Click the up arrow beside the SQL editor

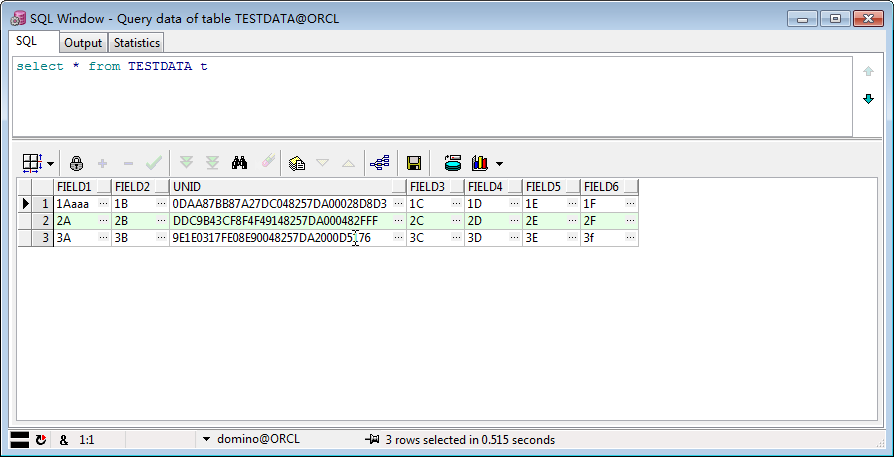pos(868,72)
